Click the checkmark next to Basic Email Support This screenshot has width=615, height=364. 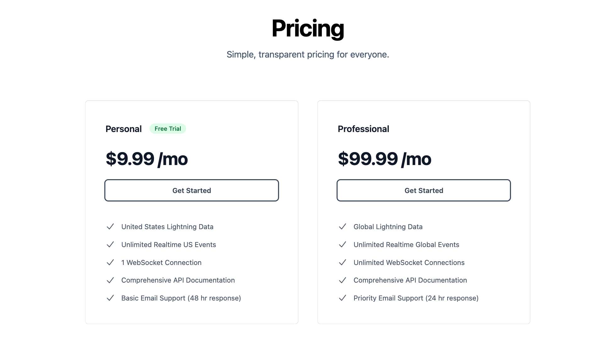pos(110,298)
